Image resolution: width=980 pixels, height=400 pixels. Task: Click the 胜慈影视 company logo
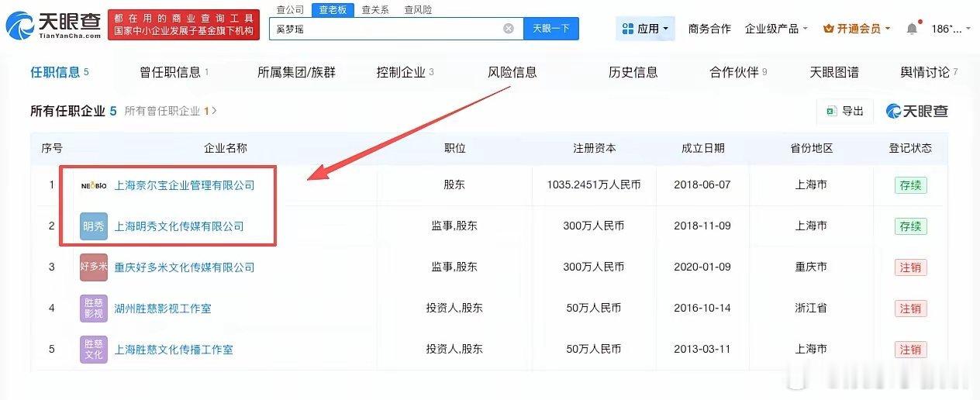tap(94, 309)
